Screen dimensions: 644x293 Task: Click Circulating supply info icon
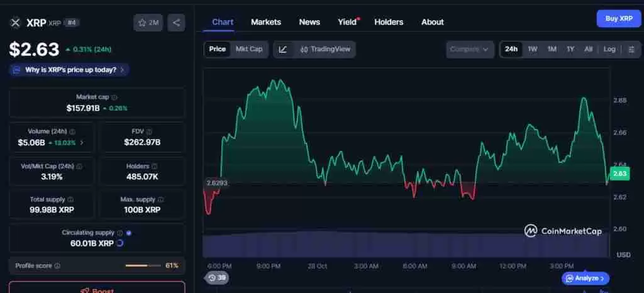tap(120, 233)
